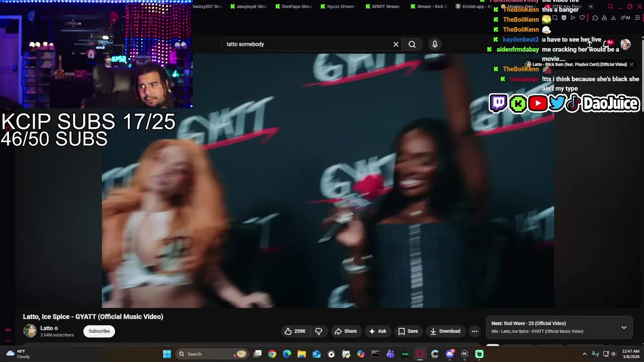Open the weather widget showing 48°F Cloudy

(17, 354)
